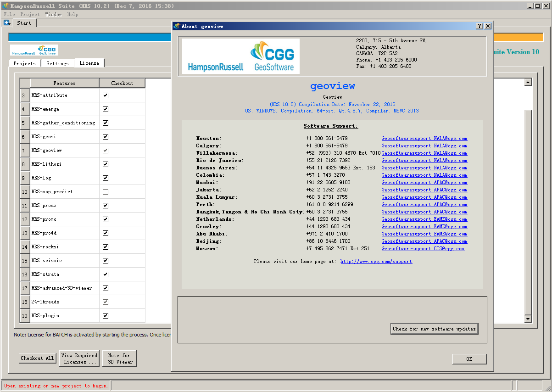The height and width of the screenshot is (392, 552).
Task: Maximize the HampsonRussell Suite main window
Action: [x=537, y=6]
